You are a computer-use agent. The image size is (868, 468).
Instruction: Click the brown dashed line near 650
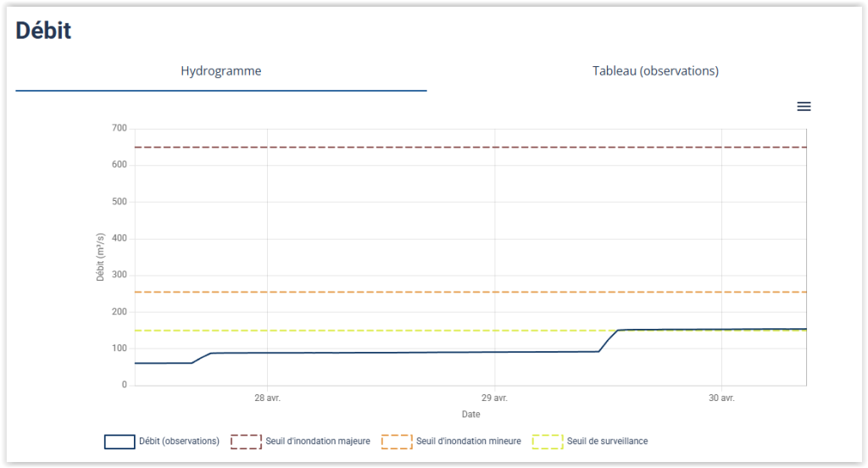(381, 148)
